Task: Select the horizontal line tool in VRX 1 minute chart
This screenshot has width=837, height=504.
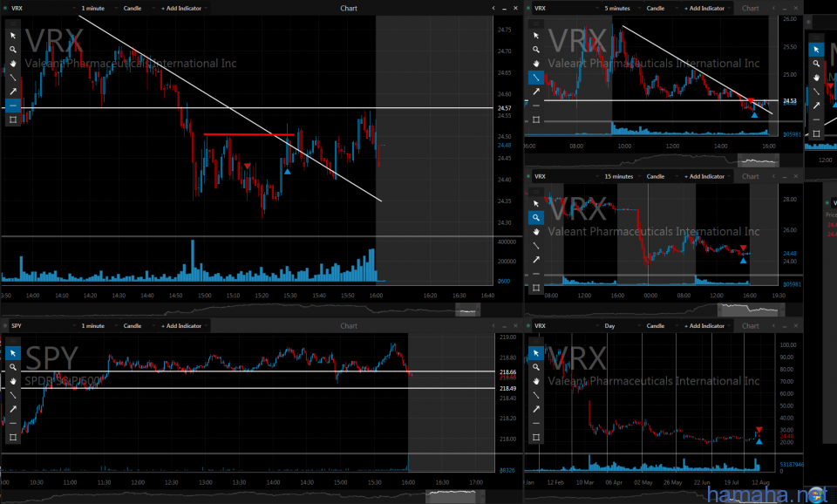Action: tap(13, 106)
